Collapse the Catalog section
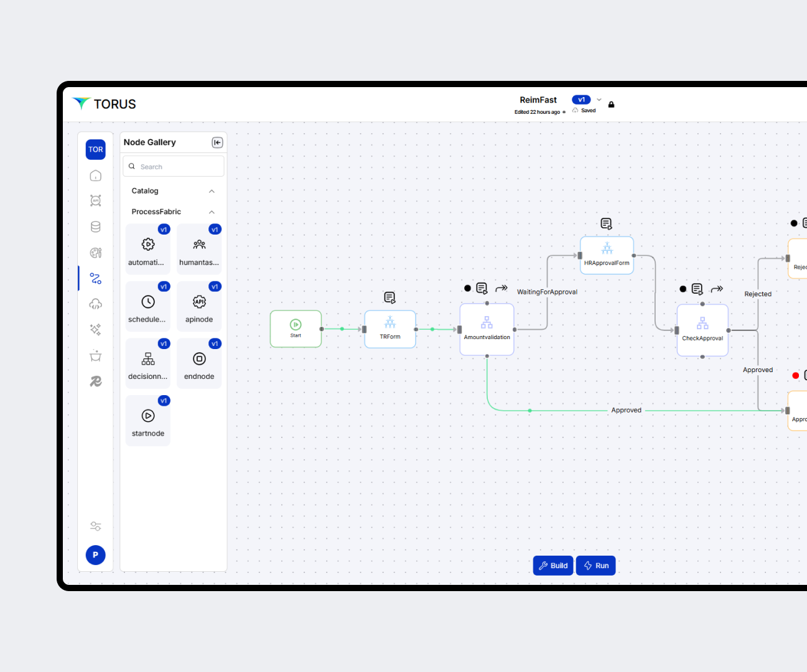The width and height of the screenshot is (807, 672). [212, 191]
